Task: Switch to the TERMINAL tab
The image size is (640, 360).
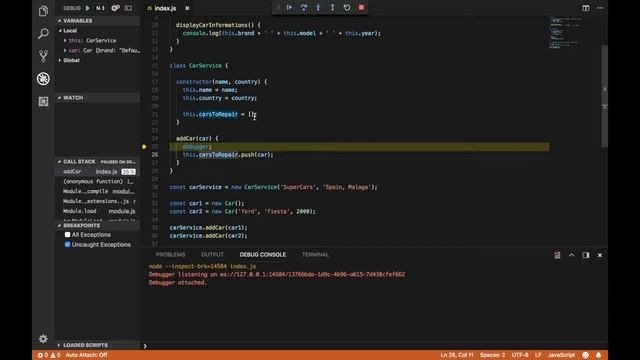Action: [x=315, y=254]
